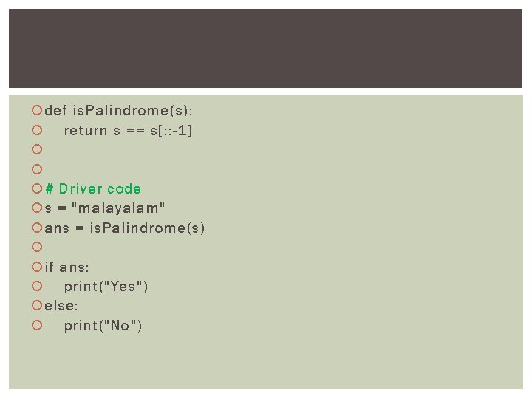Click the if ans: line

[x=66, y=267]
